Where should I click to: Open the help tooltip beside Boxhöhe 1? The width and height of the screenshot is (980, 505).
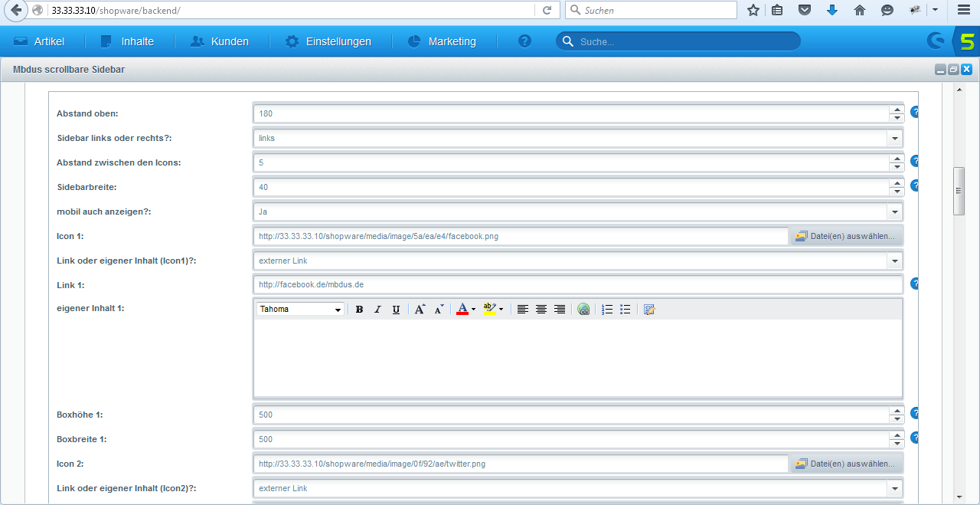tap(916, 413)
